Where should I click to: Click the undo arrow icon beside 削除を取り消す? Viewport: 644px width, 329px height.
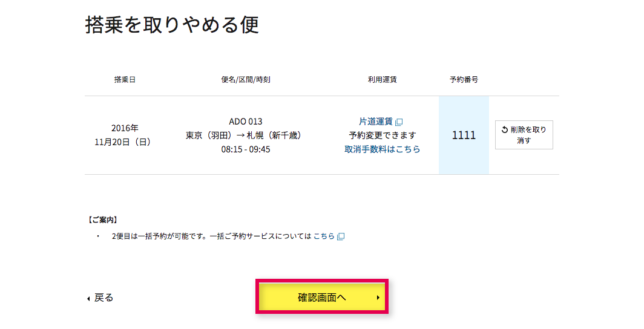click(505, 130)
